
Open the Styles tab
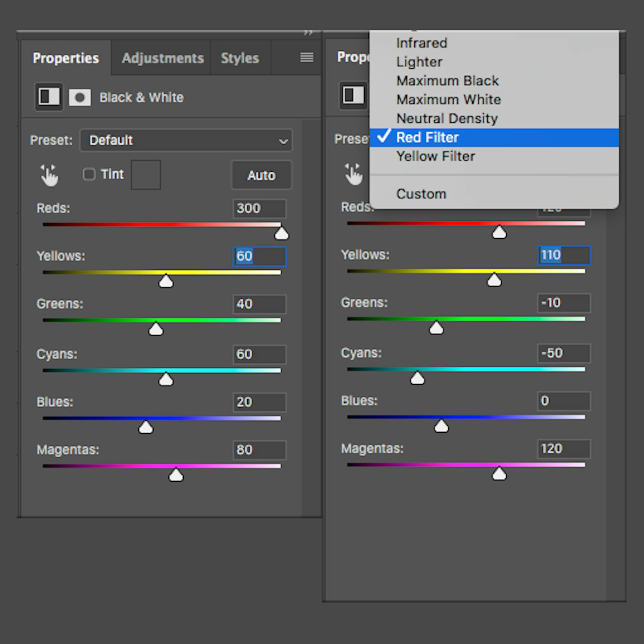pyautogui.click(x=240, y=58)
